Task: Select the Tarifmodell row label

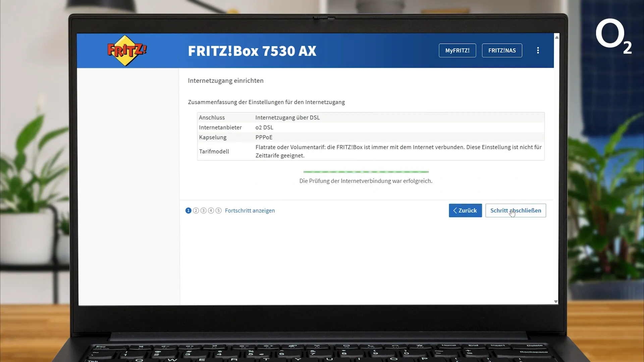Action: pyautogui.click(x=214, y=151)
